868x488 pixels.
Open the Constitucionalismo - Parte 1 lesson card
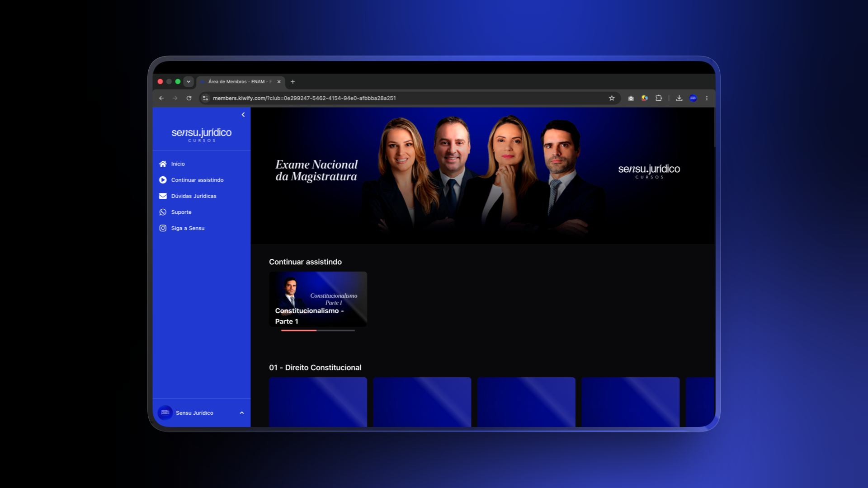tap(318, 299)
